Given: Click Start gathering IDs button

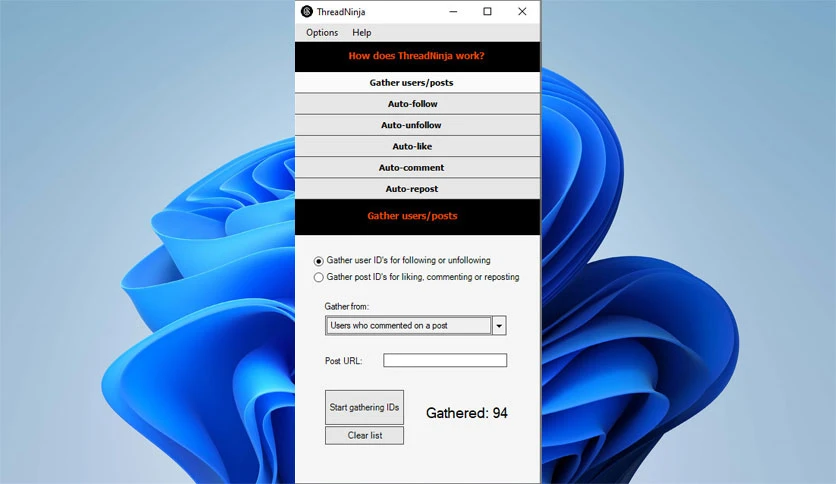Looking at the screenshot, I should click(364, 407).
